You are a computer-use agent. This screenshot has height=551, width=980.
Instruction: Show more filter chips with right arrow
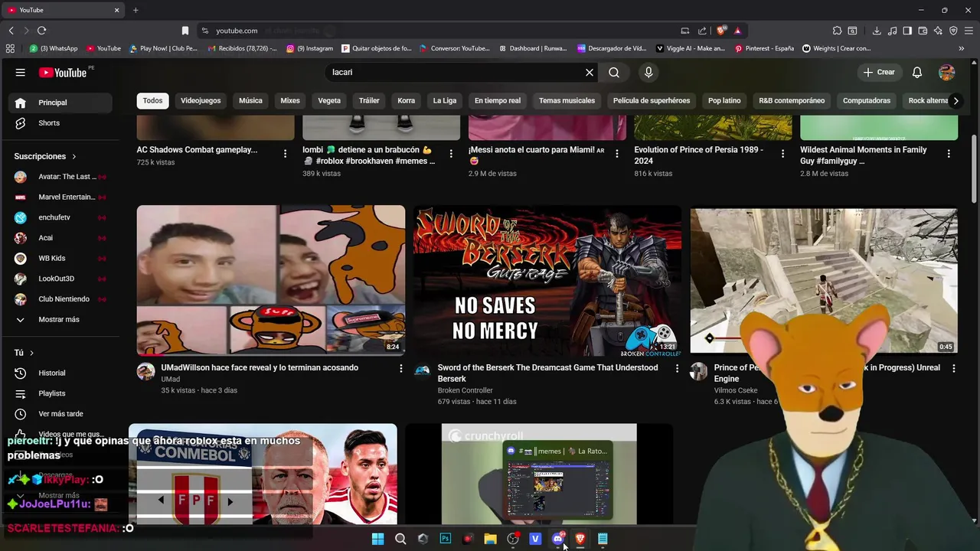pos(955,100)
